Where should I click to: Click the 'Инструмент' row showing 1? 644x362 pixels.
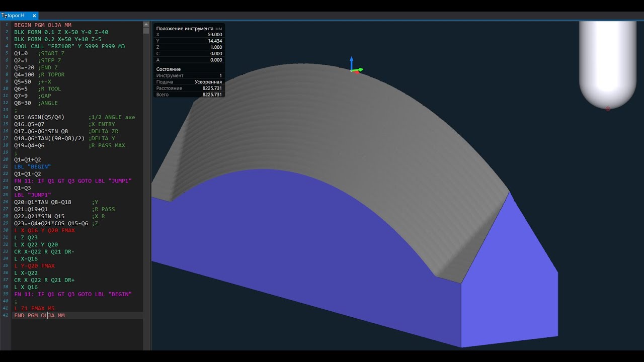(189, 75)
